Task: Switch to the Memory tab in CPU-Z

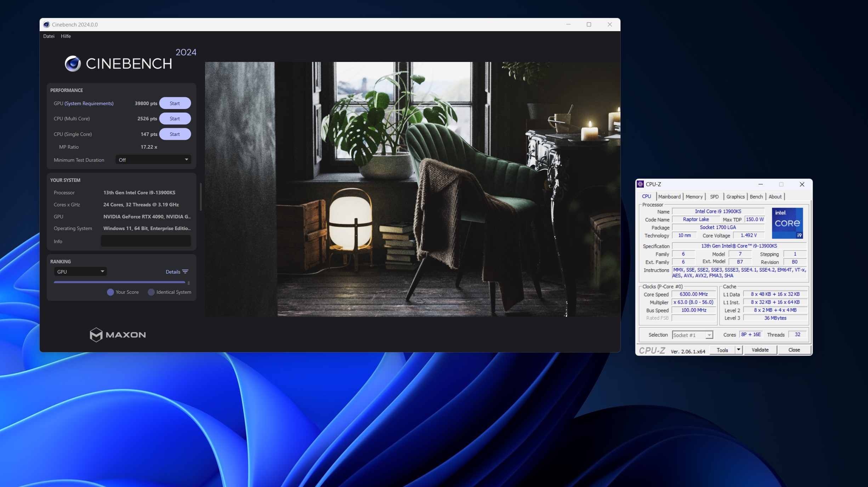Action: click(x=694, y=197)
